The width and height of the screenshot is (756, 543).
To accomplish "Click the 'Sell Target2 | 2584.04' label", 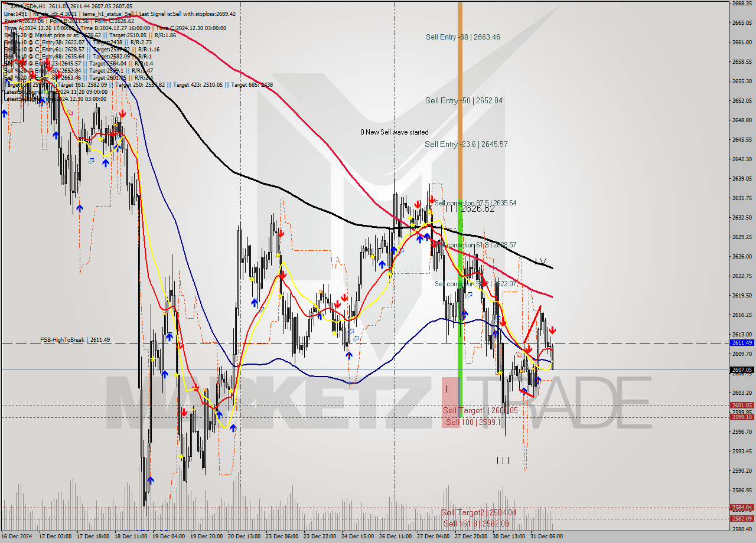I will tap(478, 512).
